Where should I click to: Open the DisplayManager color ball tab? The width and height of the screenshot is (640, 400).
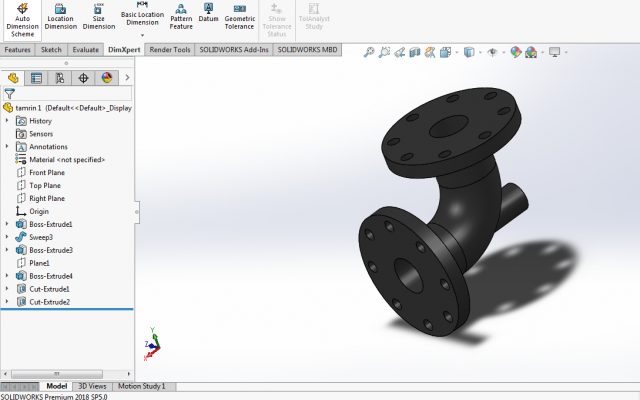click(107, 78)
